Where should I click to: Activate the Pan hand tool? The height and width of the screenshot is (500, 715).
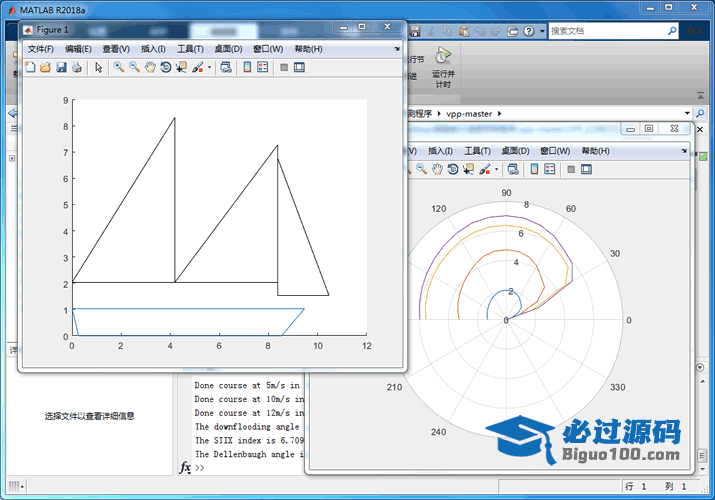click(150, 67)
